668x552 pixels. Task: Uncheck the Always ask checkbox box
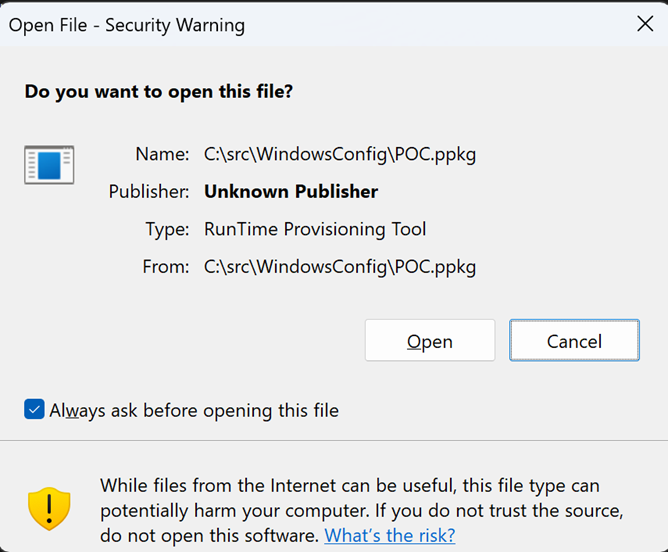tap(34, 409)
